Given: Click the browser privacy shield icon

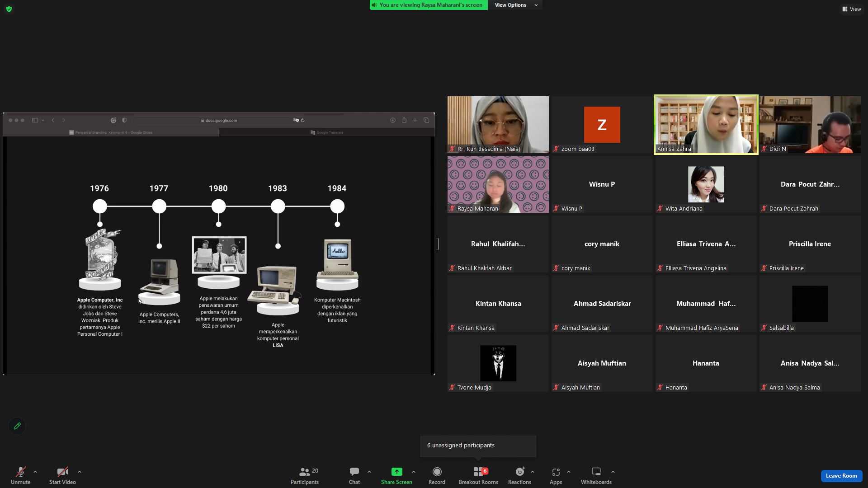Looking at the screenshot, I should (124, 120).
